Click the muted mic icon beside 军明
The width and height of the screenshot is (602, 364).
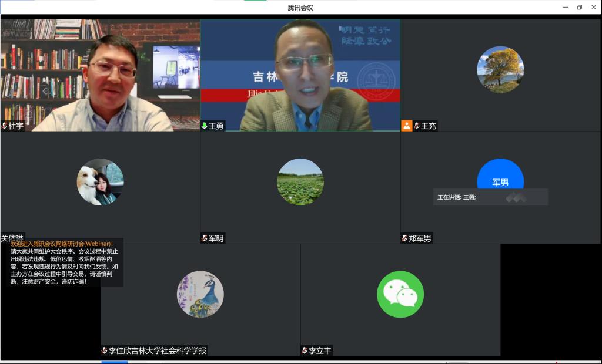click(x=205, y=238)
